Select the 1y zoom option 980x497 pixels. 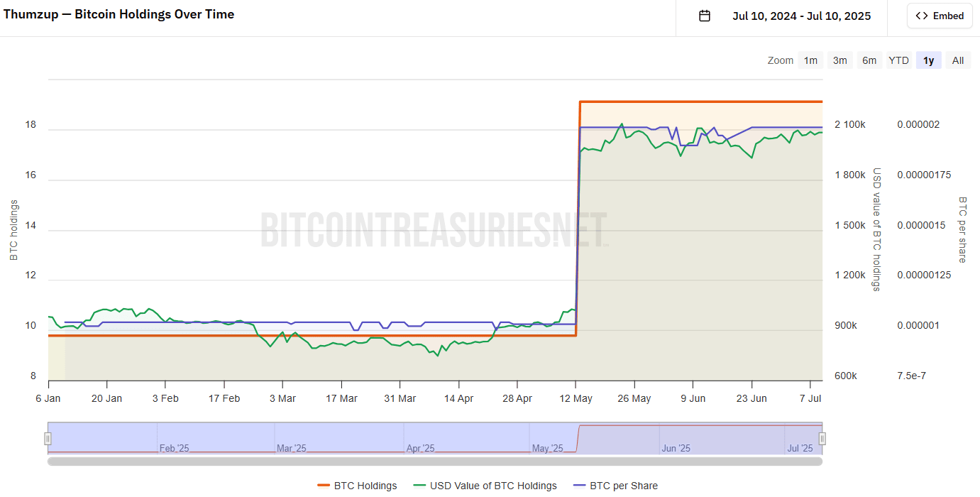pyautogui.click(x=928, y=60)
